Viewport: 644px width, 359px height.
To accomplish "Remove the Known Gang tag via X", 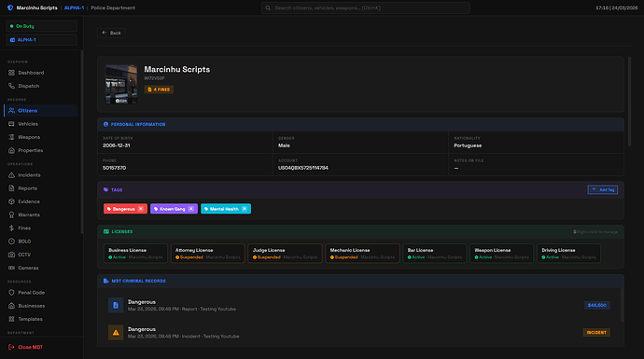I will coord(191,209).
